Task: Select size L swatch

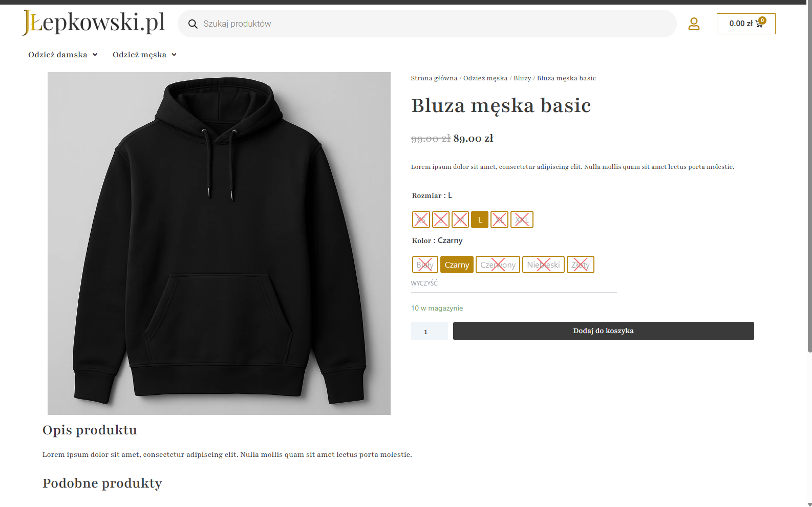Action: tap(480, 219)
